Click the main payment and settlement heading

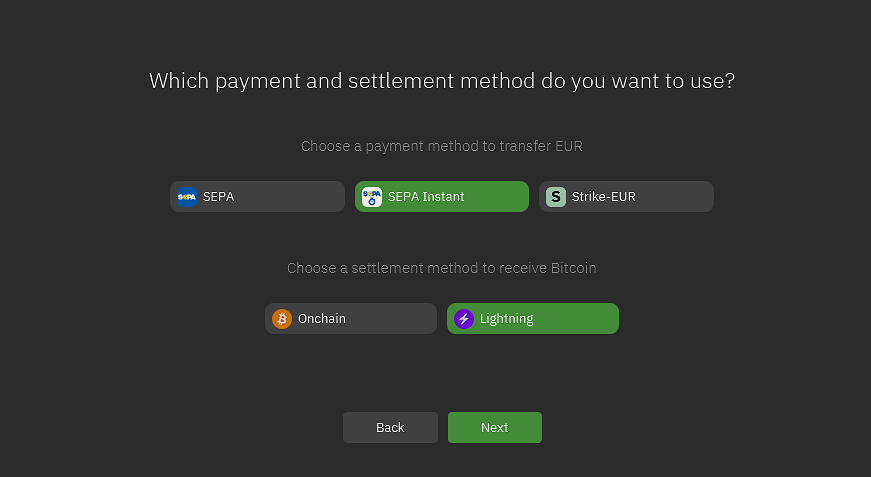tap(442, 81)
